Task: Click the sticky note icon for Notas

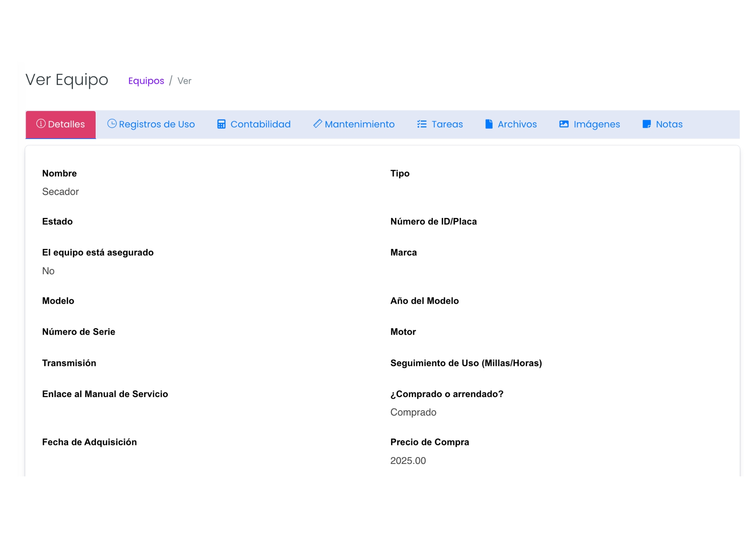Action: click(x=647, y=124)
